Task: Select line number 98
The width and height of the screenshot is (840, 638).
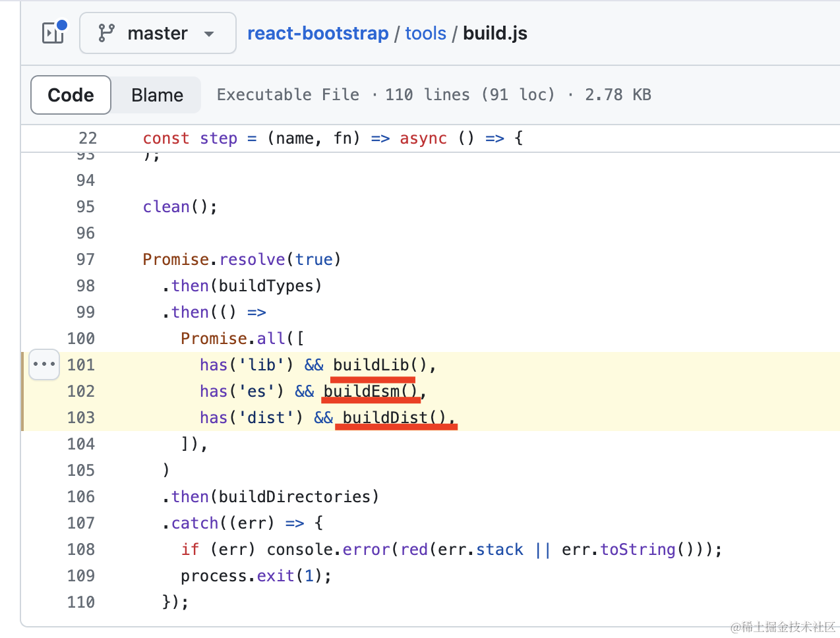Action: [86, 286]
